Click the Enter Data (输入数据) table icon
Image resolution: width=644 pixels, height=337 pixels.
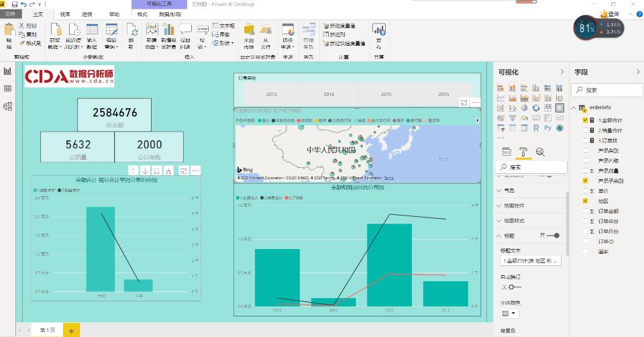coord(92,30)
